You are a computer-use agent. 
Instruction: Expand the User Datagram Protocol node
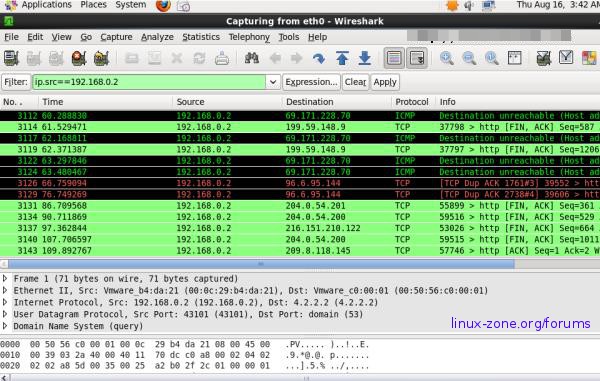click(5, 314)
